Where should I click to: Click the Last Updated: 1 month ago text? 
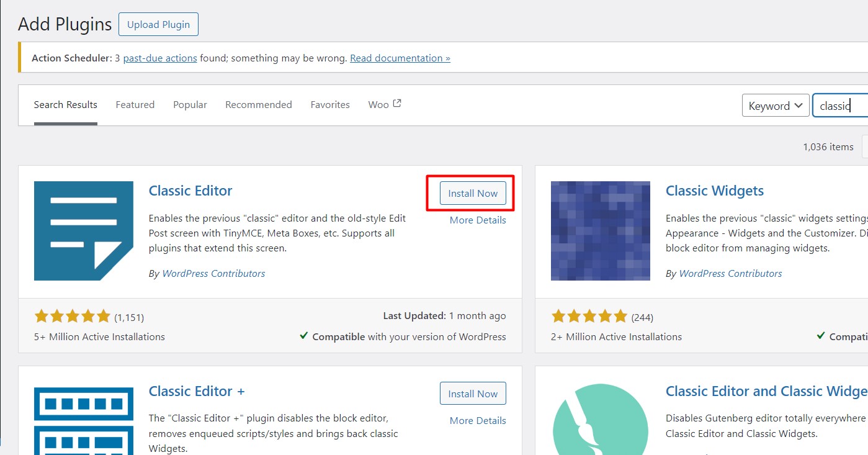(x=444, y=315)
